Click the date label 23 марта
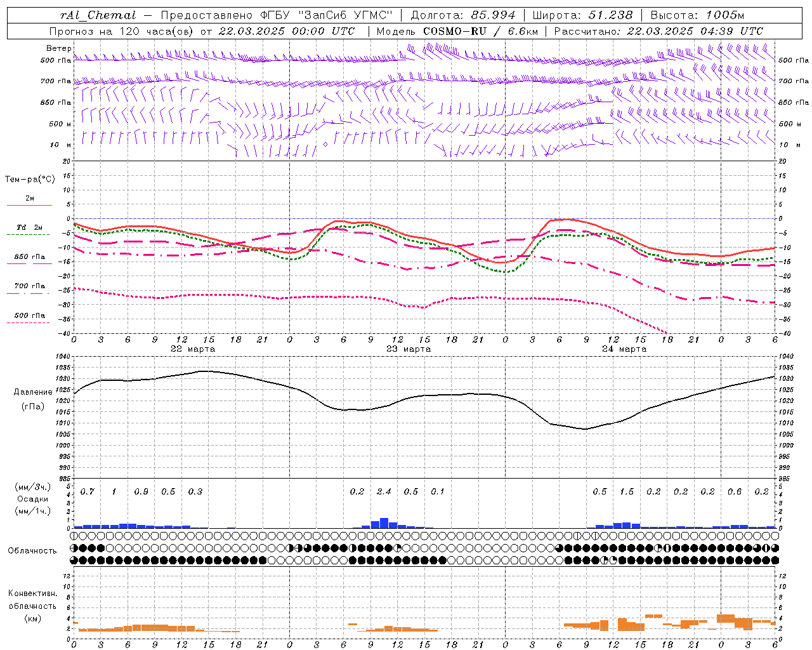This screenshot has height=650, width=812. coord(409,349)
